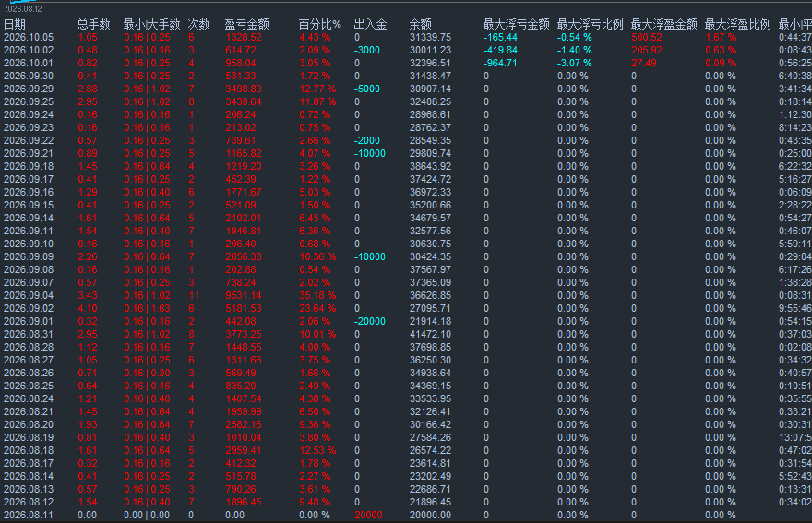Click the floating loss -419.84
The height and width of the screenshot is (523, 812).
500,50
